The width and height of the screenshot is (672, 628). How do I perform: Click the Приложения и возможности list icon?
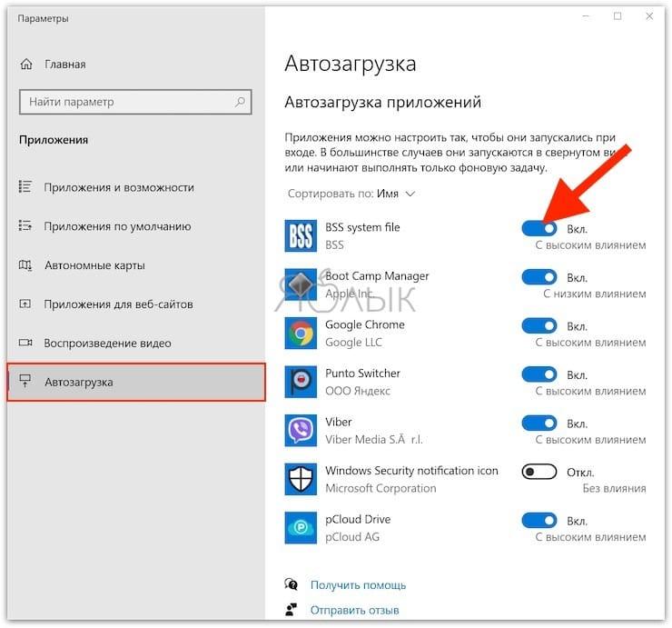[x=25, y=187]
